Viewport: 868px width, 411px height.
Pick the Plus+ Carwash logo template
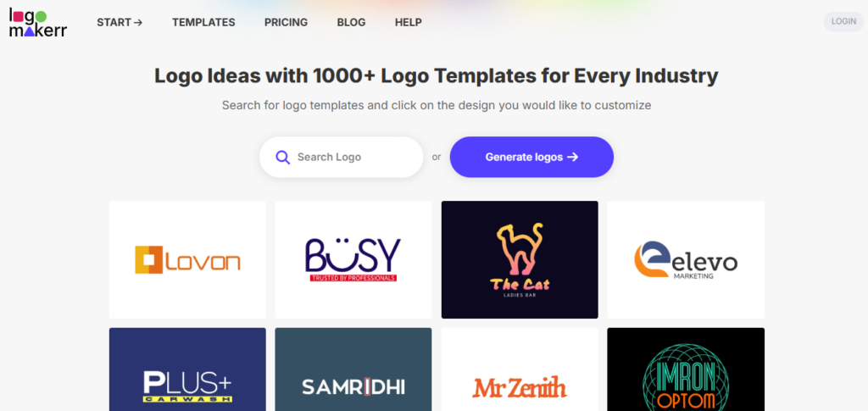(187, 369)
